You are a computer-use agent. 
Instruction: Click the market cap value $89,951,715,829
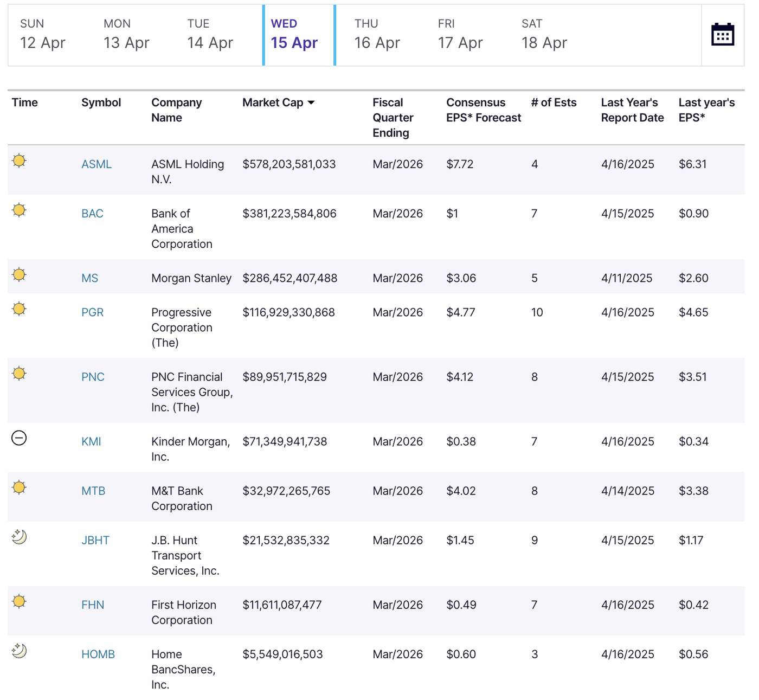click(x=285, y=377)
